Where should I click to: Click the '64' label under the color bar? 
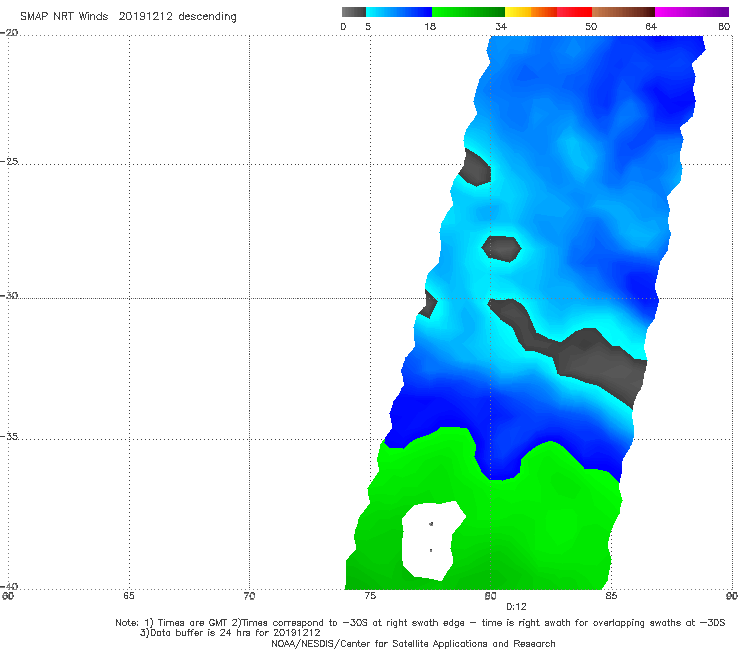[x=651, y=26]
